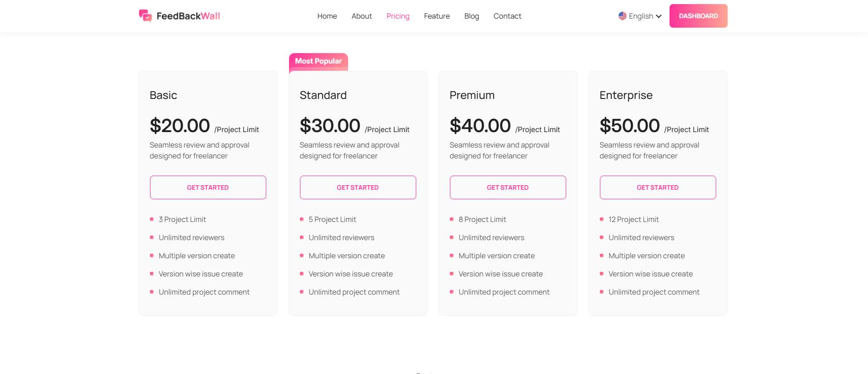The height and width of the screenshot is (374, 868).
Task: Open the Contact menu link
Action: 507,16
